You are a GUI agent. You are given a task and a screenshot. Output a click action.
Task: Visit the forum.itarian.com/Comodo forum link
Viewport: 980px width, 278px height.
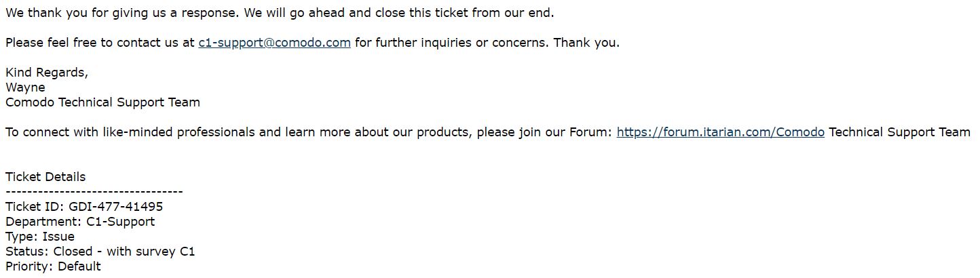(720, 132)
